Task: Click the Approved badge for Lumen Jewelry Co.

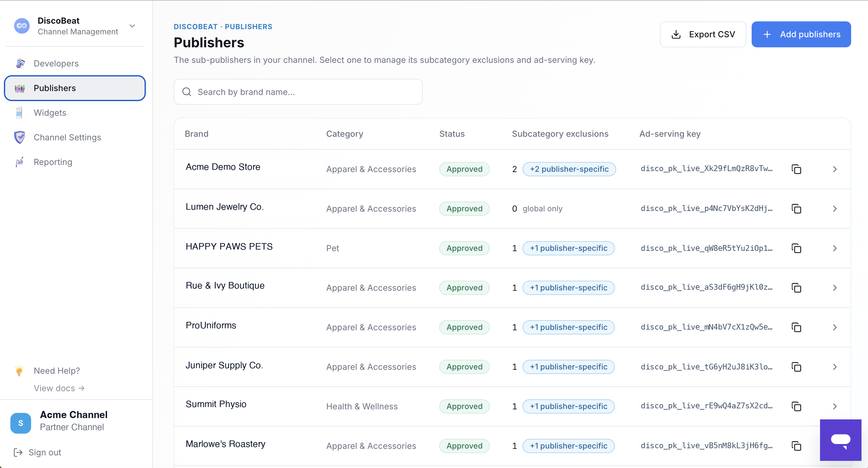Action: coord(464,209)
